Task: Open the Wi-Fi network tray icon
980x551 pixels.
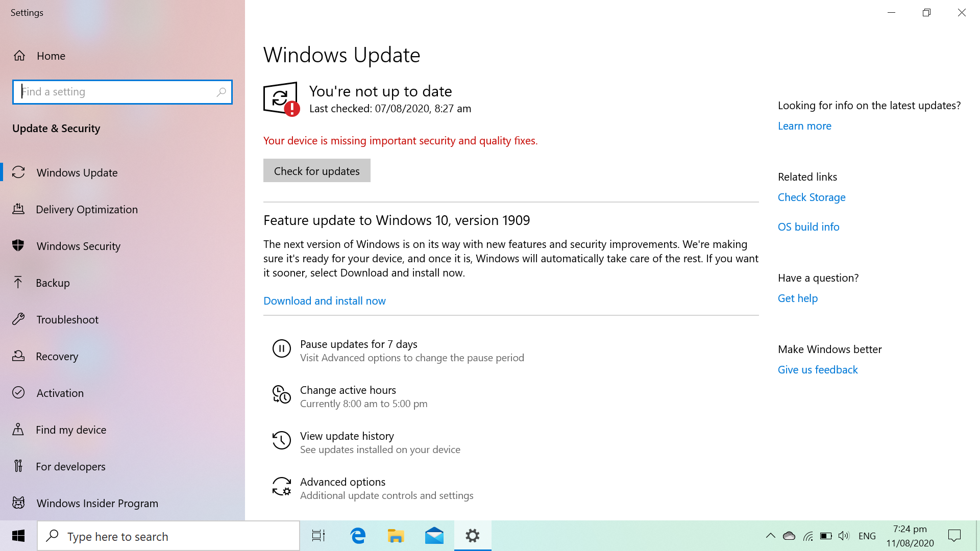Action: (808, 536)
